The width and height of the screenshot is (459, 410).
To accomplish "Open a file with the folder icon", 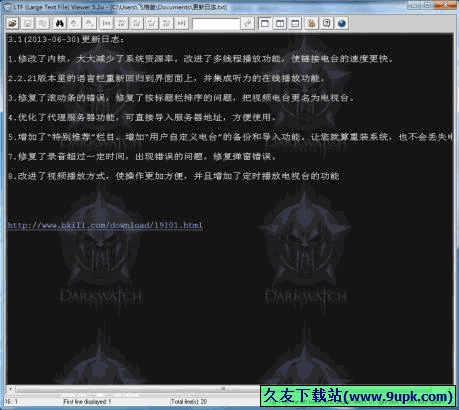I will pyautogui.click(x=13, y=23).
